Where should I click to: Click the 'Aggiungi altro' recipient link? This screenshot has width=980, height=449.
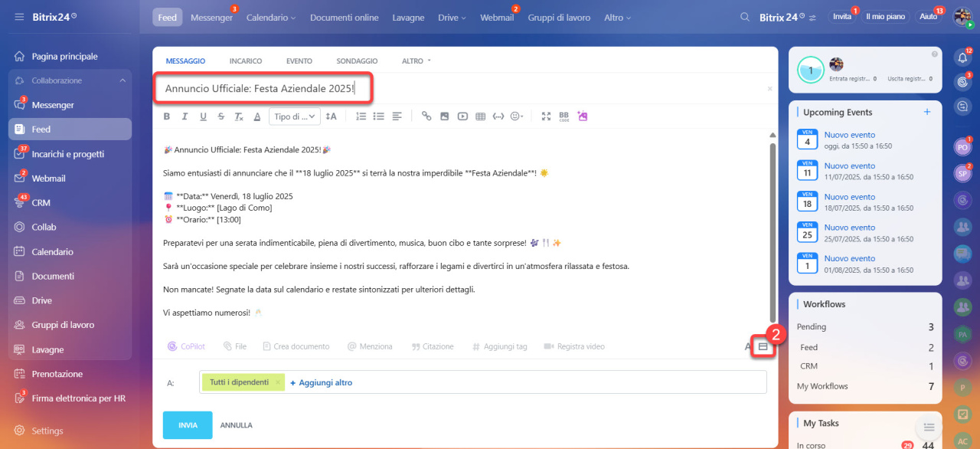(322, 382)
